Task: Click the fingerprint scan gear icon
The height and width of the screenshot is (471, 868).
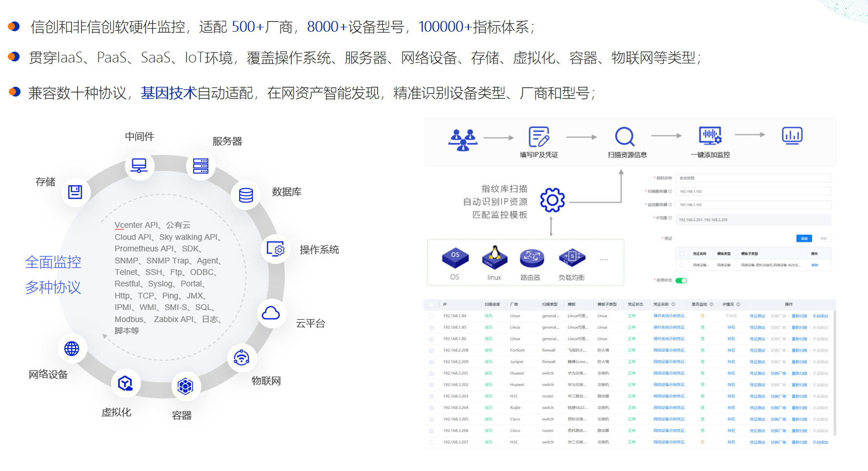Action: [552, 200]
